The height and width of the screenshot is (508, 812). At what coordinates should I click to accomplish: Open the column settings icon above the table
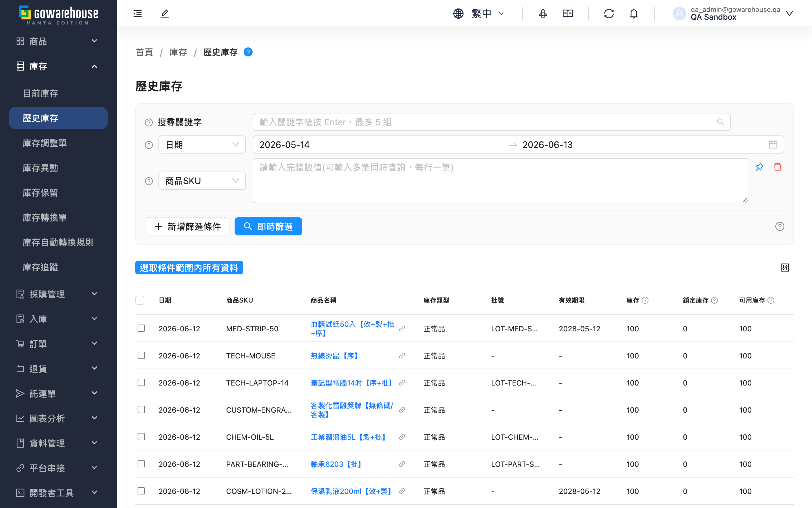tap(785, 268)
